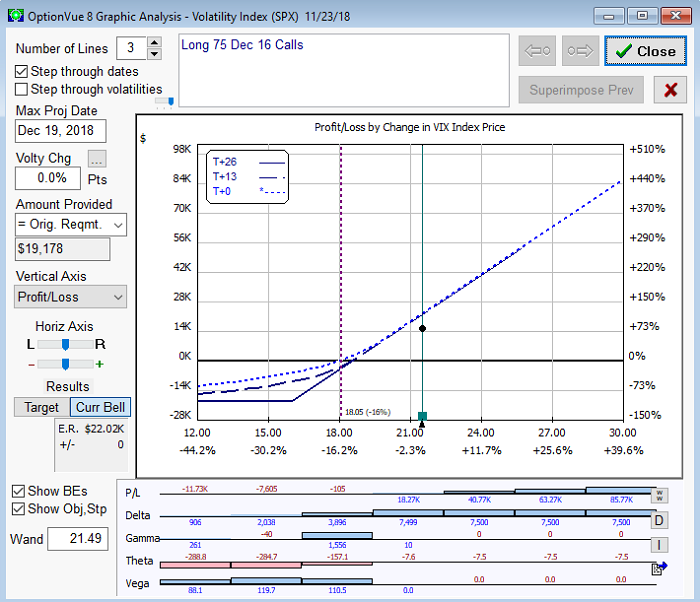The width and height of the screenshot is (700, 602).
Task: Enable 'Step through volatilities' checkbox
Action: pyautogui.click(x=22, y=89)
